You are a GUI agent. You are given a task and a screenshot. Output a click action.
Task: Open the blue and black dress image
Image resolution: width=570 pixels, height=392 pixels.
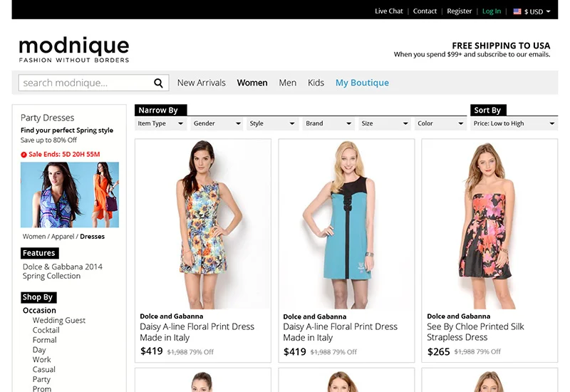346,224
